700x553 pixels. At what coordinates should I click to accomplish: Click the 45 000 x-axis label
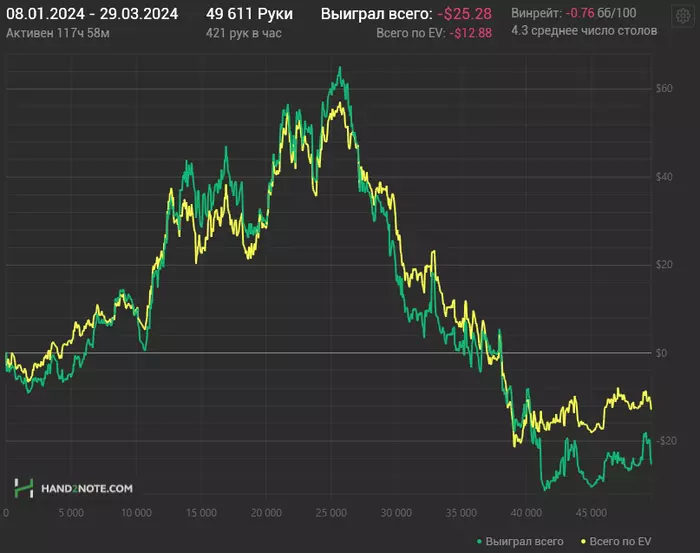pyautogui.click(x=591, y=513)
